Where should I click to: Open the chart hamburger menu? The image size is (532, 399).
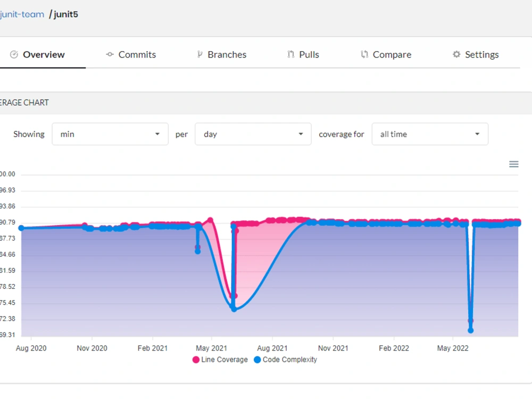[x=514, y=164]
